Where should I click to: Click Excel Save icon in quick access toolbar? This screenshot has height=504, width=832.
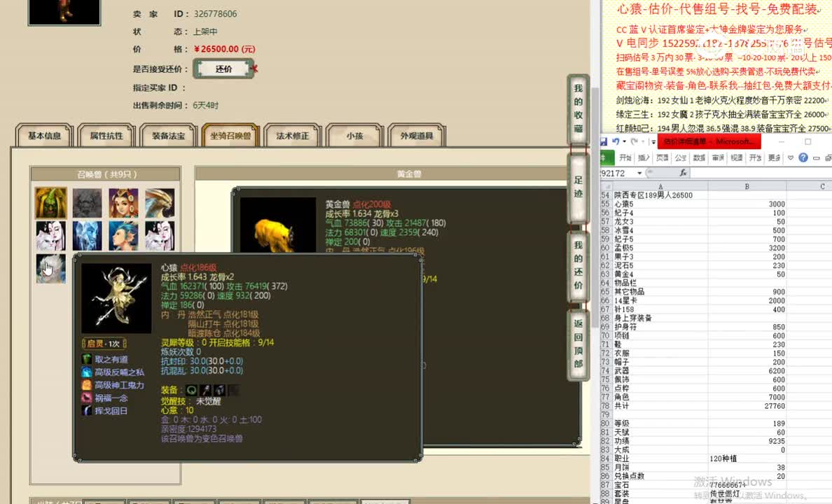[x=604, y=141]
